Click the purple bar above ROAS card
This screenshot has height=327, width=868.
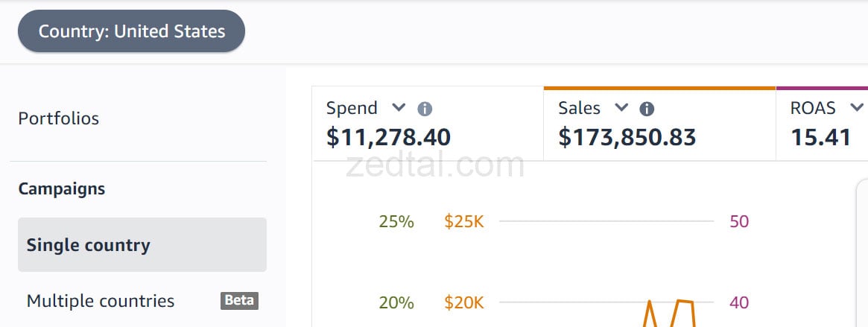click(x=821, y=88)
